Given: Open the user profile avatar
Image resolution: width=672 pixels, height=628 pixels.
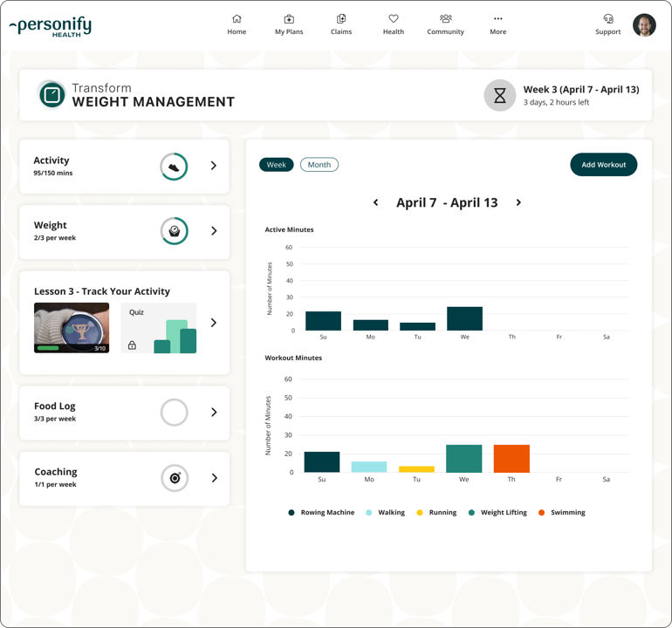Looking at the screenshot, I should tap(644, 25).
